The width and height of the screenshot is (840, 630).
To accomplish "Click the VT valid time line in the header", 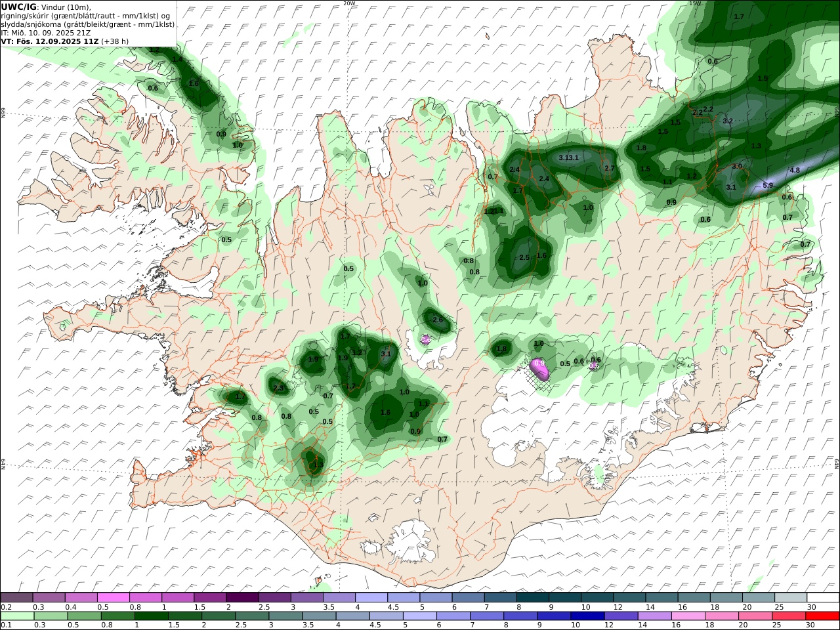I will coord(65,41).
